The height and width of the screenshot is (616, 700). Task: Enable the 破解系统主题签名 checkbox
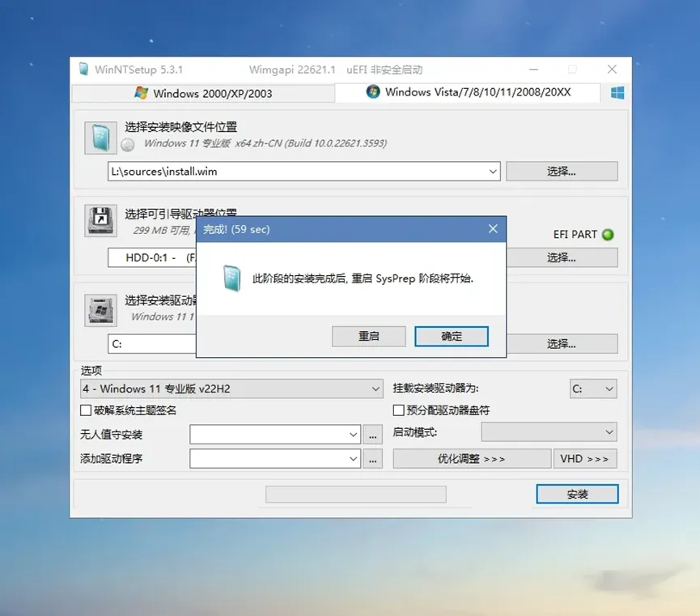pyautogui.click(x=83, y=410)
